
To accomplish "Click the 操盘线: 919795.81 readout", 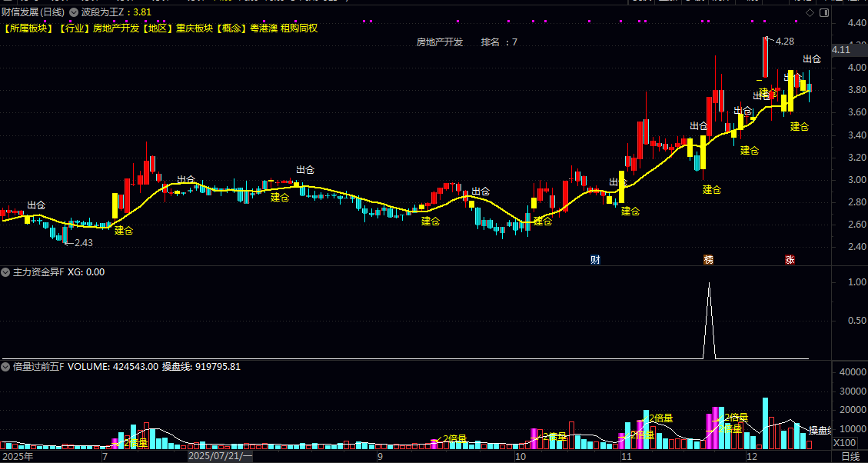I will pyautogui.click(x=201, y=367).
